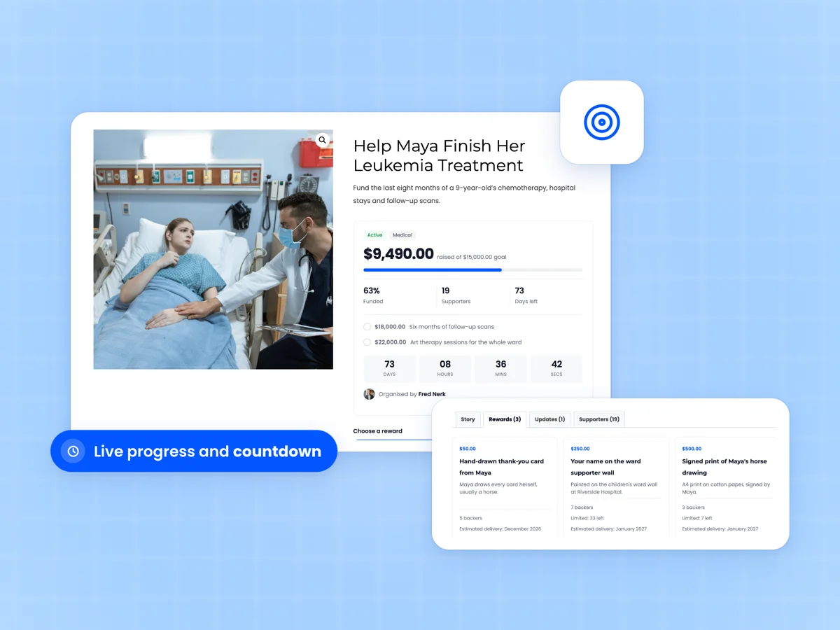The image size is (840, 630).
Task: Click '7 backers' under supporter wall reward
Action: coord(582,507)
